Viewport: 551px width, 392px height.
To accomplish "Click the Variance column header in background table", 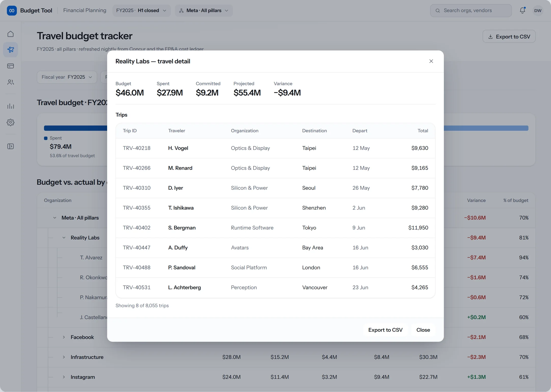I will (476, 200).
